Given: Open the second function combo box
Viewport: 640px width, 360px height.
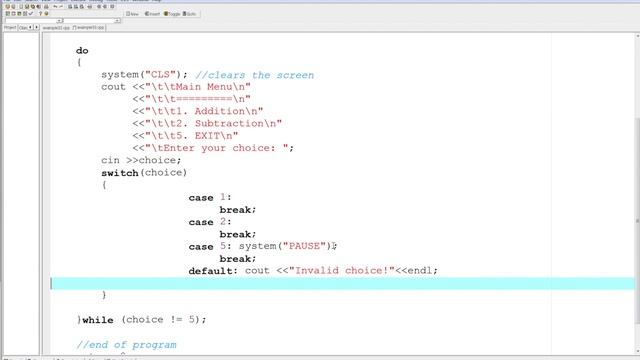Looking at the screenshot, I should click(x=92, y=20).
